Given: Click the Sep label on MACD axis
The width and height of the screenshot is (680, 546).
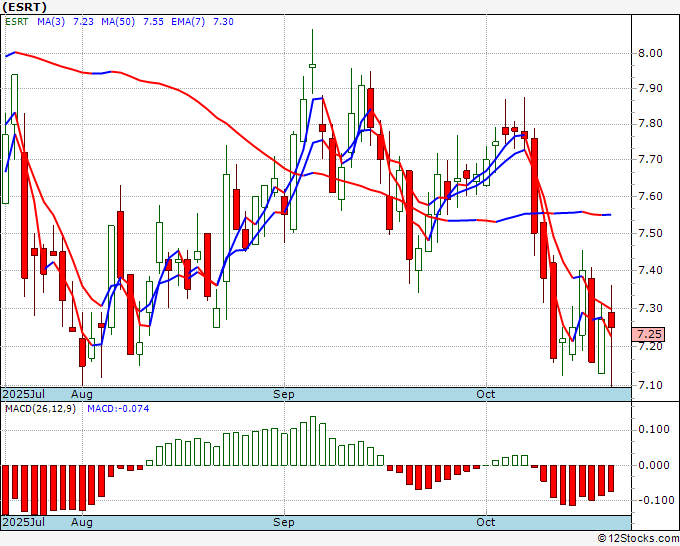Looking at the screenshot, I should point(284,522).
